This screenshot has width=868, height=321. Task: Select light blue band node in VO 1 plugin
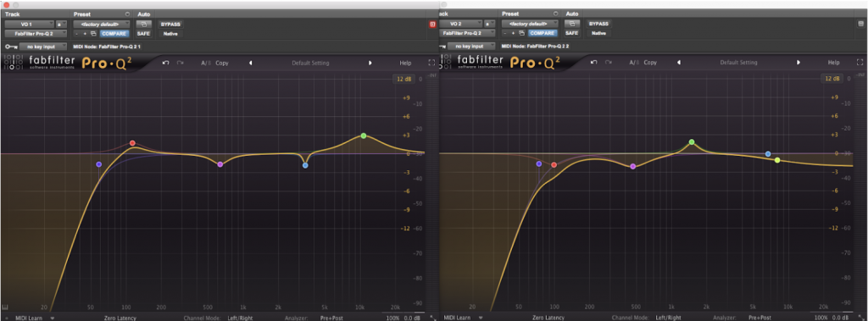pyautogui.click(x=305, y=165)
